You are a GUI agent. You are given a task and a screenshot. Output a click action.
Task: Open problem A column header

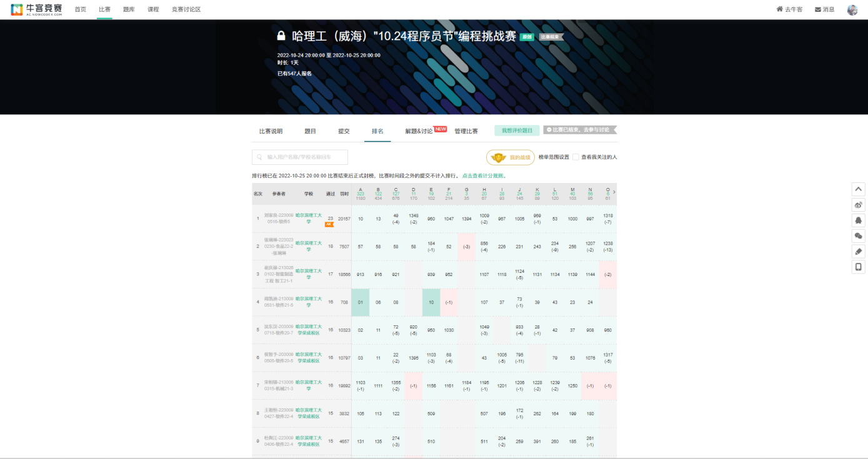tap(361, 194)
